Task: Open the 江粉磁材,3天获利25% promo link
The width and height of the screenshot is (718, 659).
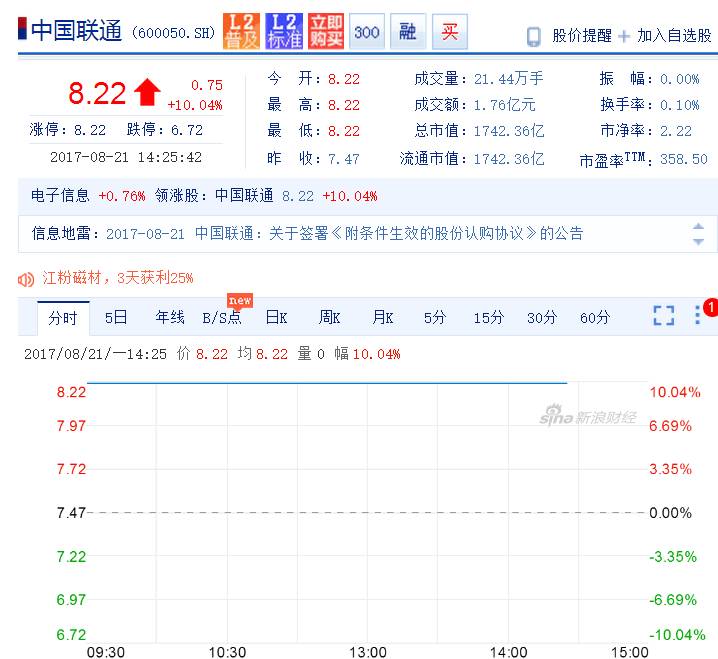Action: click(x=118, y=278)
